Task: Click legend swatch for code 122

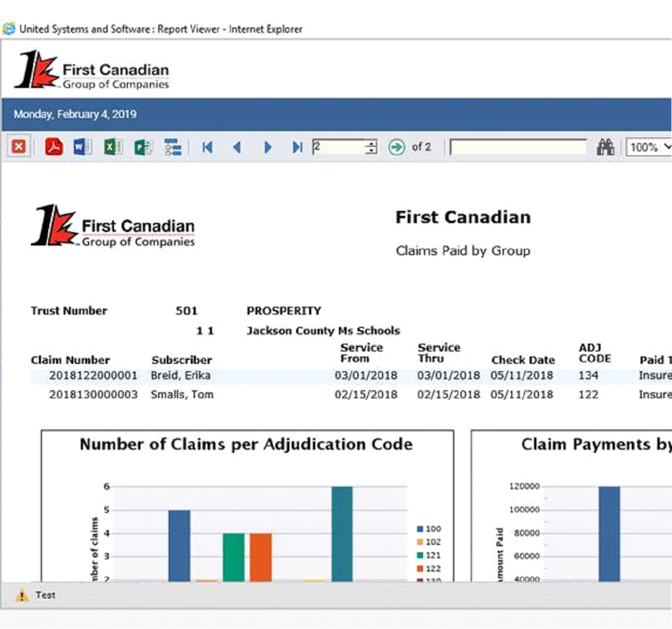Action: point(420,568)
